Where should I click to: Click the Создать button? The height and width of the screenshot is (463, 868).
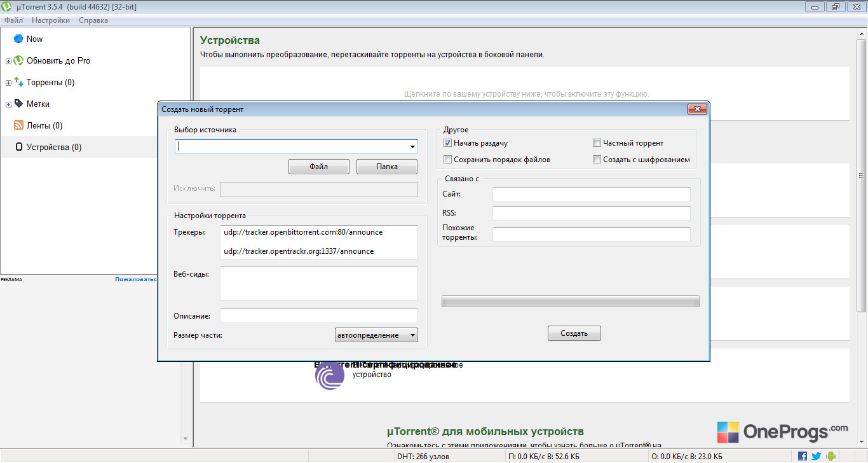click(x=574, y=333)
